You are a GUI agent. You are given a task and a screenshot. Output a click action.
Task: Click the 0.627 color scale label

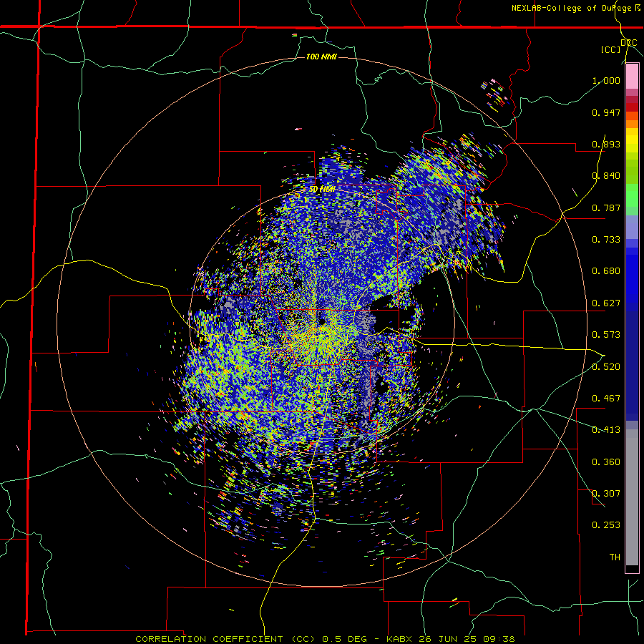point(606,303)
